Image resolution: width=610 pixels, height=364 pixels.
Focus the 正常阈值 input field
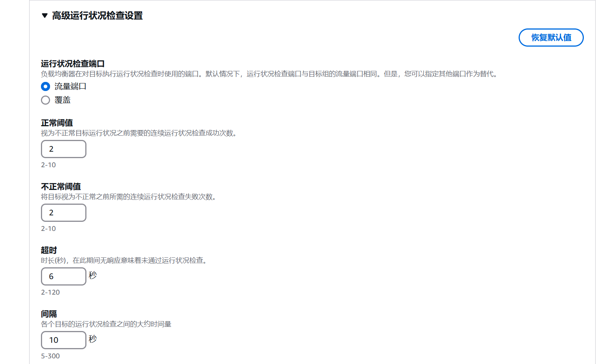pos(64,149)
